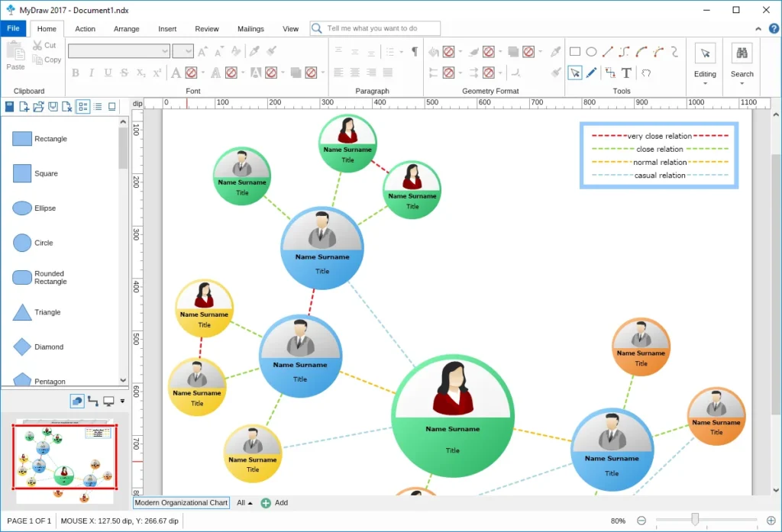This screenshot has width=782, height=532.
Task: Select the Format Painter brush icon
Action: coord(270,52)
